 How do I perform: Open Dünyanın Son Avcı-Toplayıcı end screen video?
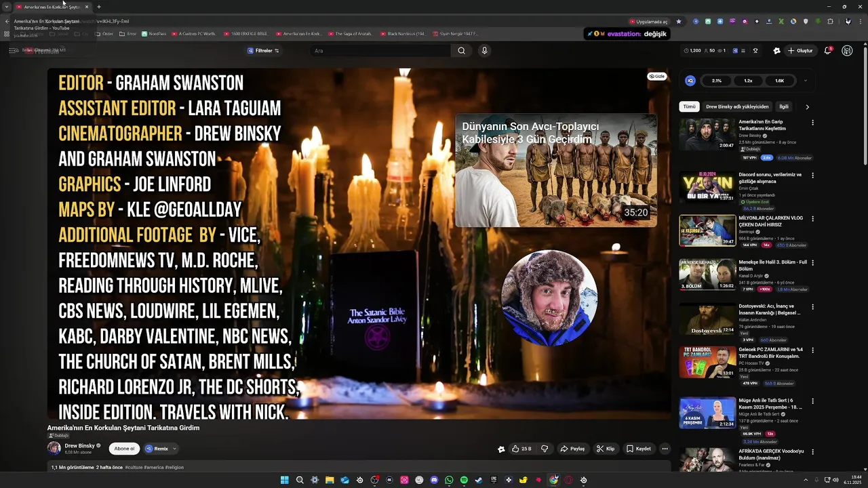click(555, 170)
